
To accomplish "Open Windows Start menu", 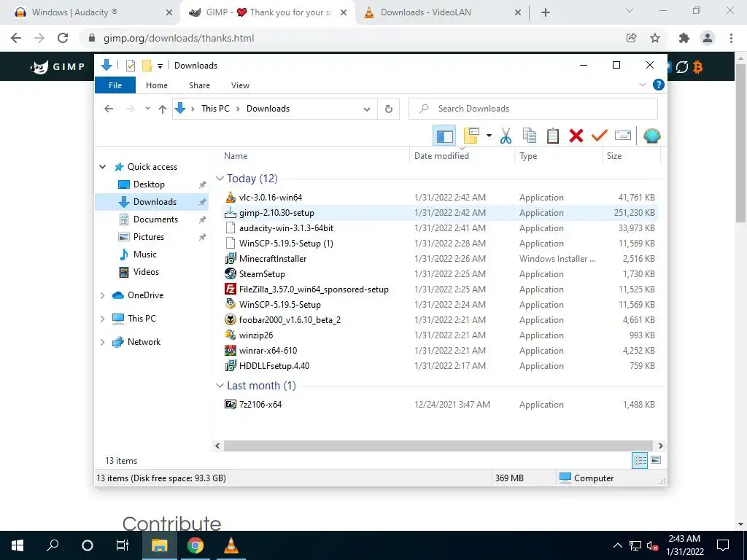I will pyautogui.click(x=18, y=545).
